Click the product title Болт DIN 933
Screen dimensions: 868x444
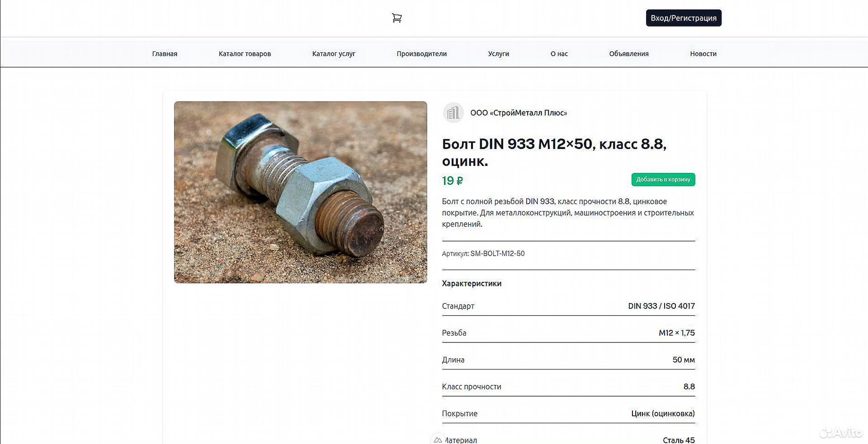(x=554, y=152)
